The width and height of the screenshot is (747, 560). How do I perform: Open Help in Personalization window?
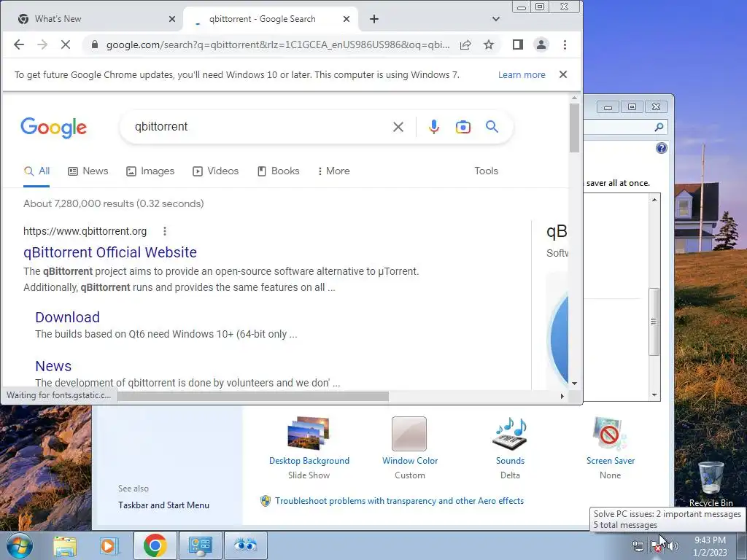(x=662, y=148)
